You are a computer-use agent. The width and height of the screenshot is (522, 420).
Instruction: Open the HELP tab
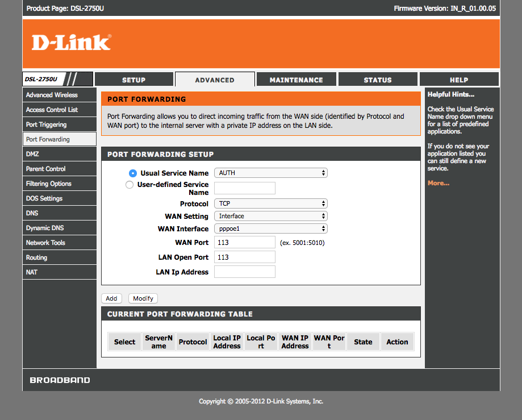tap(459, 80)
